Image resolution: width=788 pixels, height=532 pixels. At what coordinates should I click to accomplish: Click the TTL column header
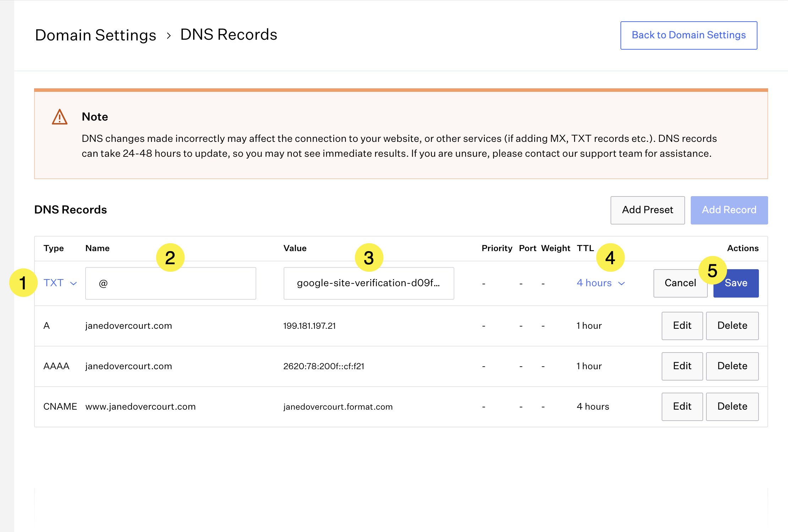pos(585,248)
